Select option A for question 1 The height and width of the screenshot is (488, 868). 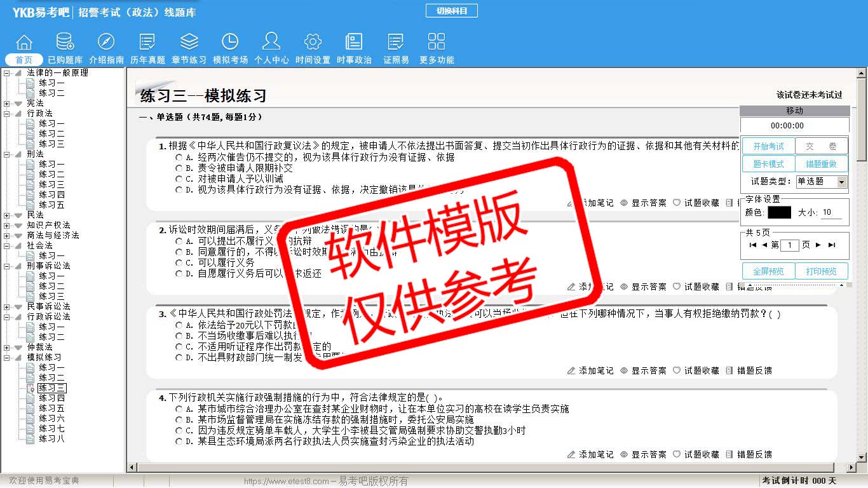coord(179,157)
